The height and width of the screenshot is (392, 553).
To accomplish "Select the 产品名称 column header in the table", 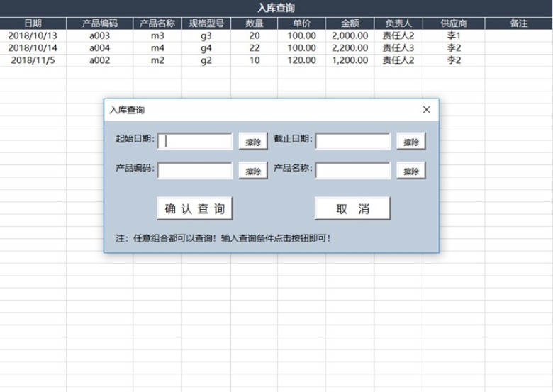I will 157,23.
